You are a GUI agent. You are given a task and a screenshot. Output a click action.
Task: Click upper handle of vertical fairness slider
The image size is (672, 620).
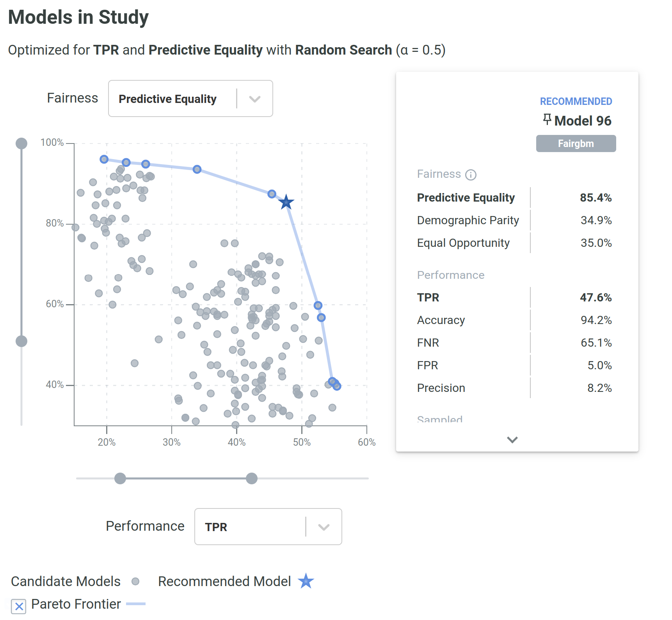click(21, 143)
